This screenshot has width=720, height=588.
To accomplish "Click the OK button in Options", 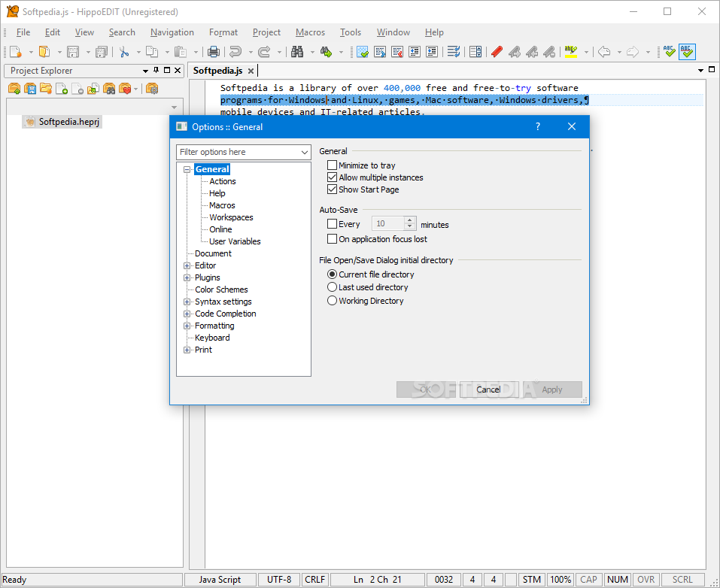I will tap(426, 389).
